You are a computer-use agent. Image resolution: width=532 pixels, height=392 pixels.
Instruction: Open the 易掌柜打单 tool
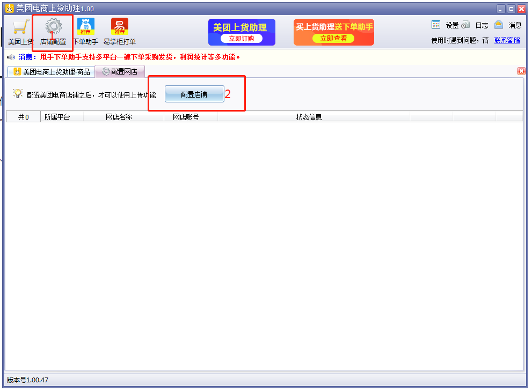click(x=119, y=31)
